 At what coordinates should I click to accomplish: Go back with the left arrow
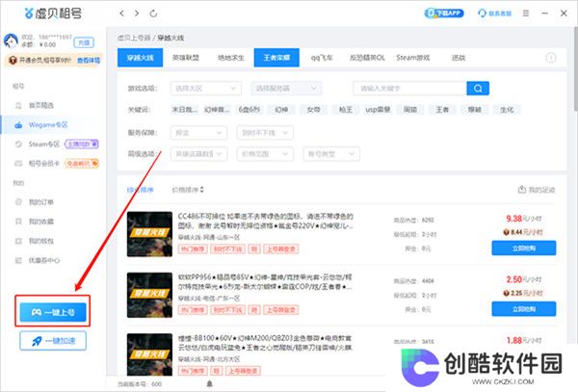(121, 13)
